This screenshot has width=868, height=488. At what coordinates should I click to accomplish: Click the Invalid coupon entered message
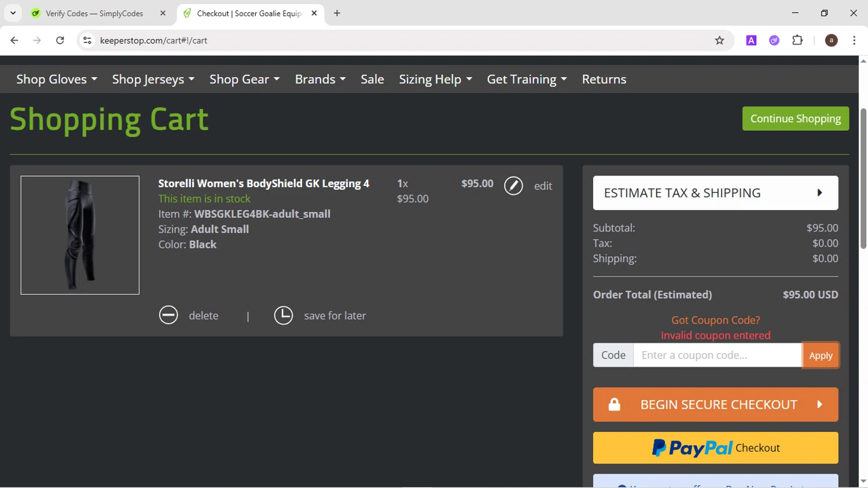click(x=716, y=336)
